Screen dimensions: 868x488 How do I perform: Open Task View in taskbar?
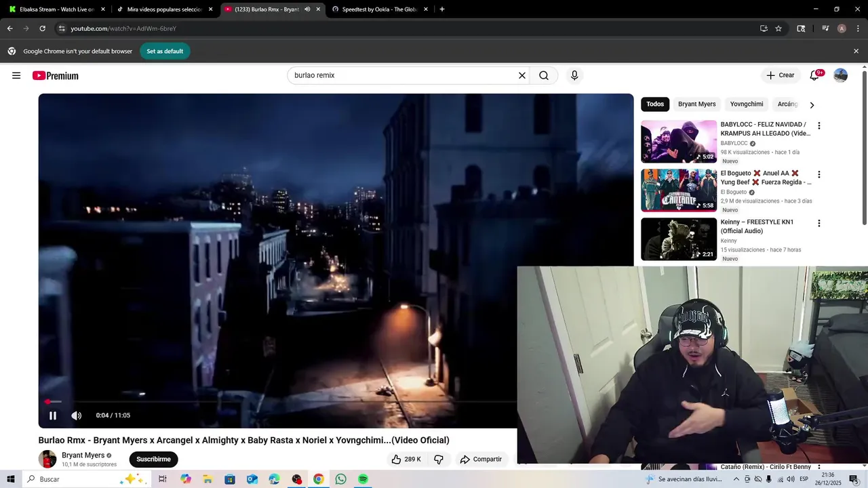163,479
